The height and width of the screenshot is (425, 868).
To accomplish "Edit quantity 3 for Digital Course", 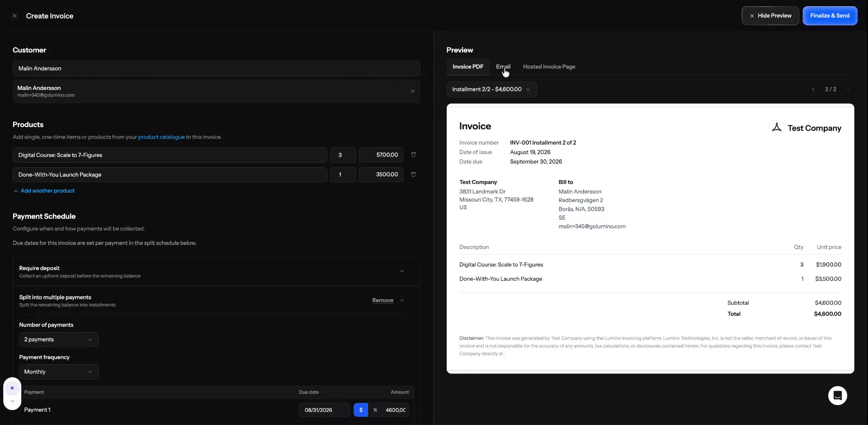I will [343, 155].
